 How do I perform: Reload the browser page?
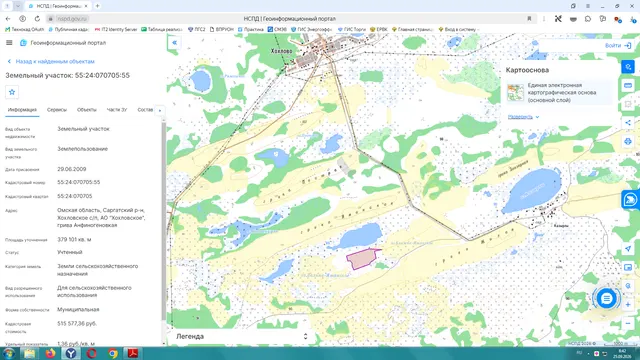click(x=37, y=19)
